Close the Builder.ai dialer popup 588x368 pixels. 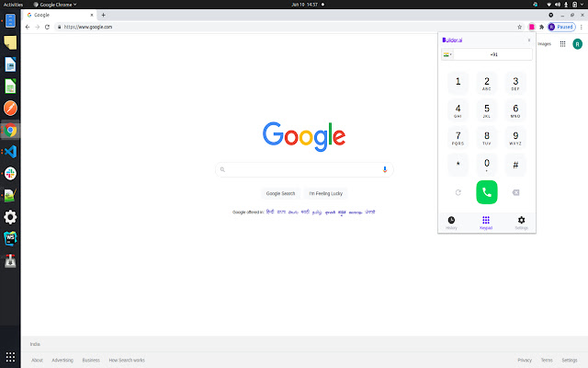(x=529, y=40)
